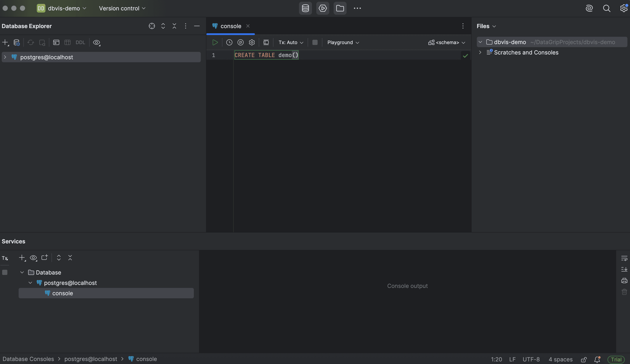Screen dimensions: 630x364
Task: Open the Data Source Properties icon
Action: coord(16,42)
